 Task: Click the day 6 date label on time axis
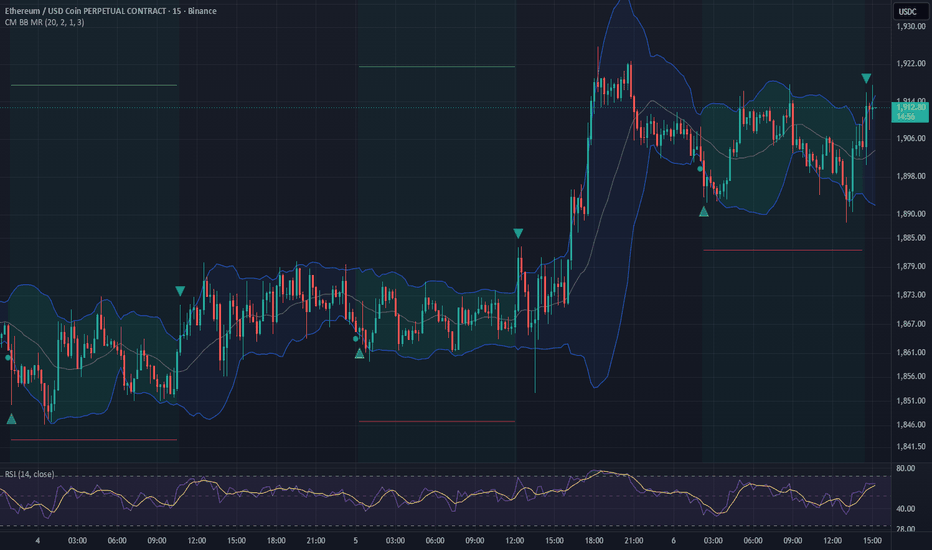pos(673,540)
